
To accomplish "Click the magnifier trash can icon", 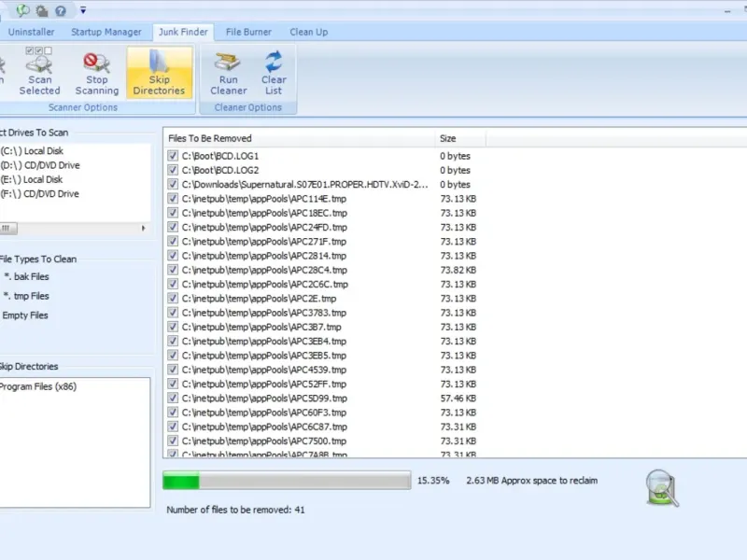I will pos(662,487).
